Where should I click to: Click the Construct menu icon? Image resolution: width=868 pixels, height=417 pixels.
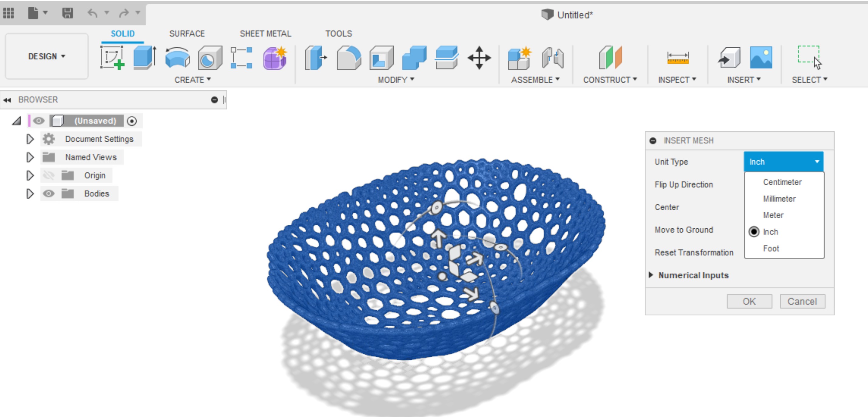pyautogui.click(x=609, y=58)
